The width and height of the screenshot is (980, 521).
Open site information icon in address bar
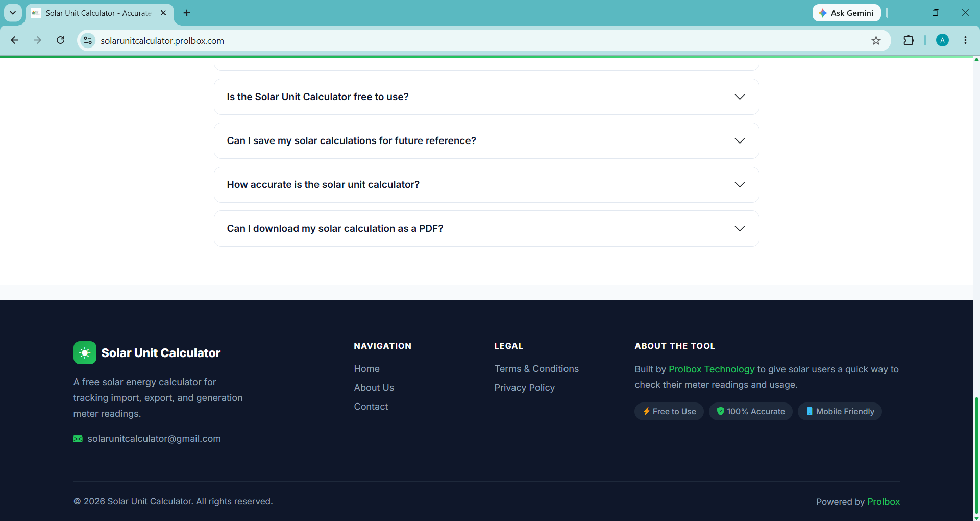click(x=88, y=40)
